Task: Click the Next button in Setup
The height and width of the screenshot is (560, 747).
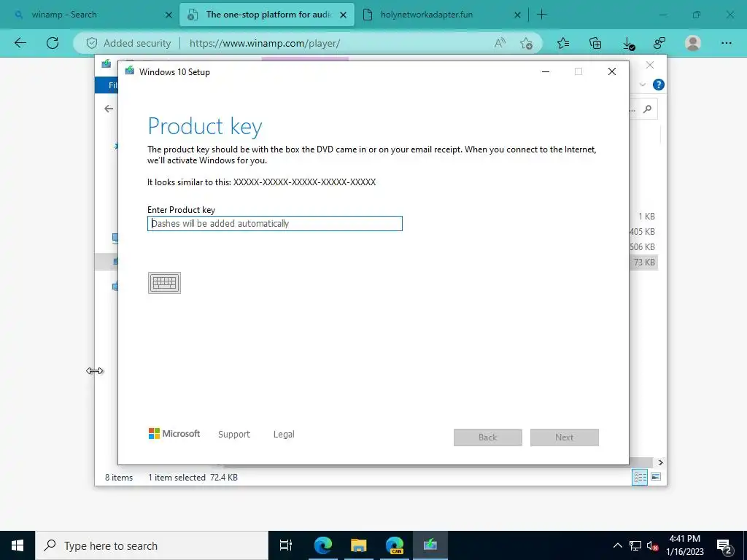Action: point(565,437)
